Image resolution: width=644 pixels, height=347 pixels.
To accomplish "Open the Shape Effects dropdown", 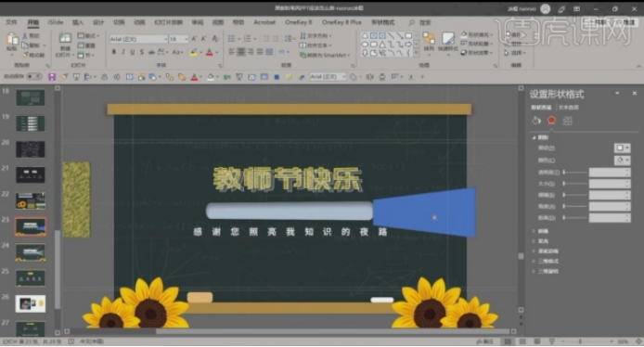I will (x=476, y=53).
